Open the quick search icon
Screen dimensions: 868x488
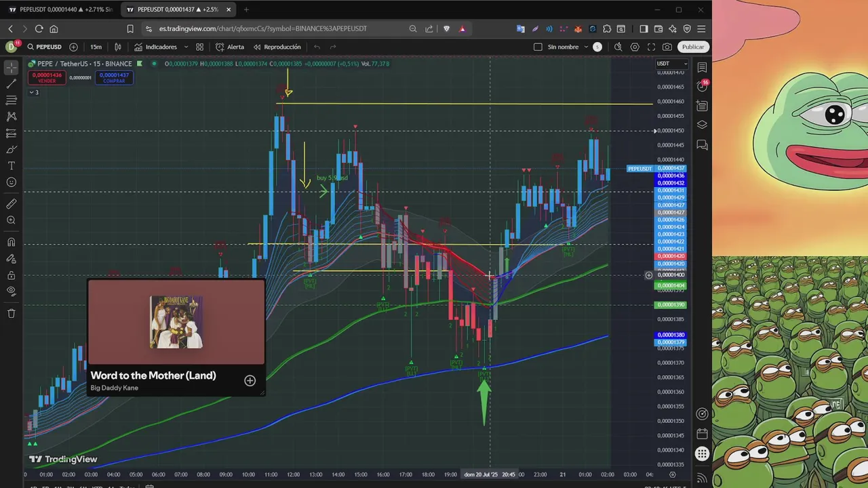click(618, 47)
